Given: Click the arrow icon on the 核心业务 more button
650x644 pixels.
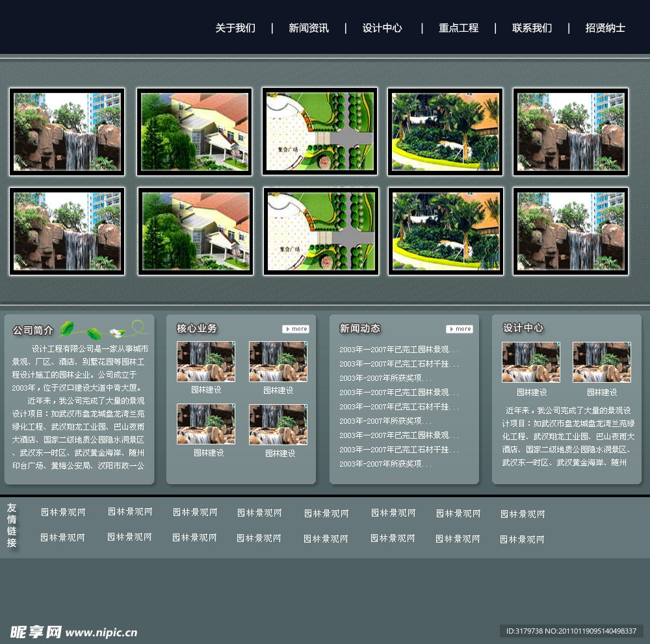Looking at the screenshot, I should 287,329.
